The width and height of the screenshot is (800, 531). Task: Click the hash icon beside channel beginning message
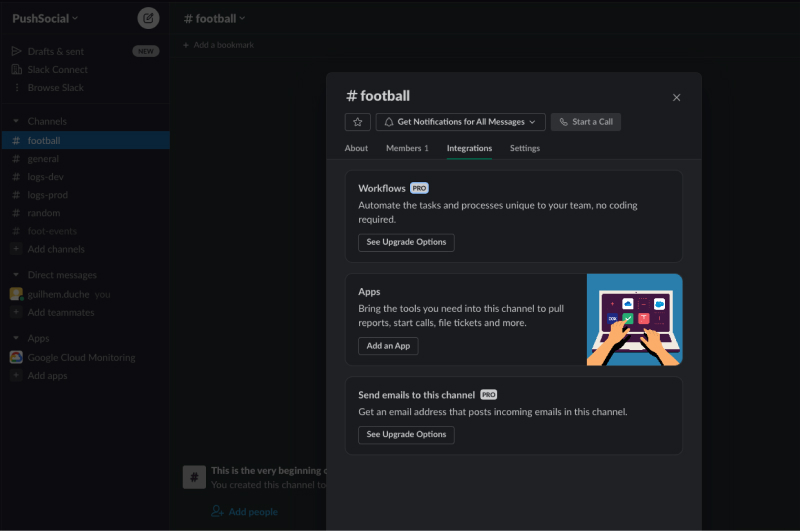(194, 477)
